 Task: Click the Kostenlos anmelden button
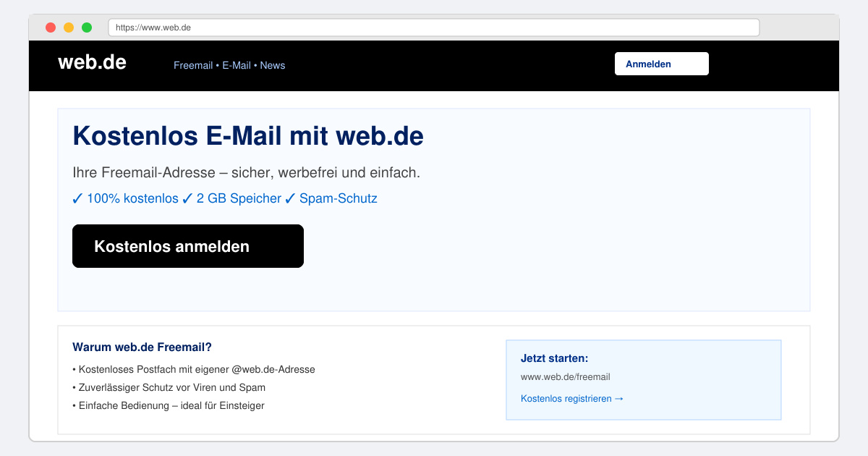[188, 246]
